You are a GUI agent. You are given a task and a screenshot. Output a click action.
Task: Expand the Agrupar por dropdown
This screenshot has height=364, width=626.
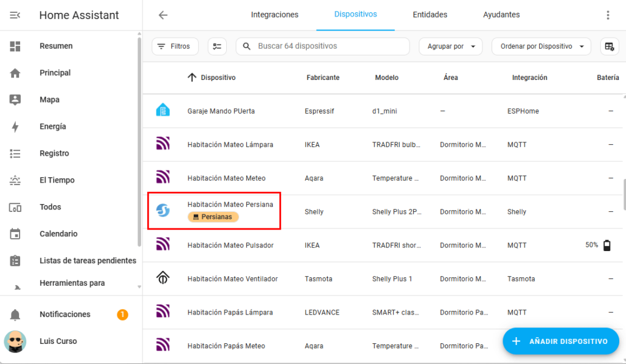coord(451,46)
